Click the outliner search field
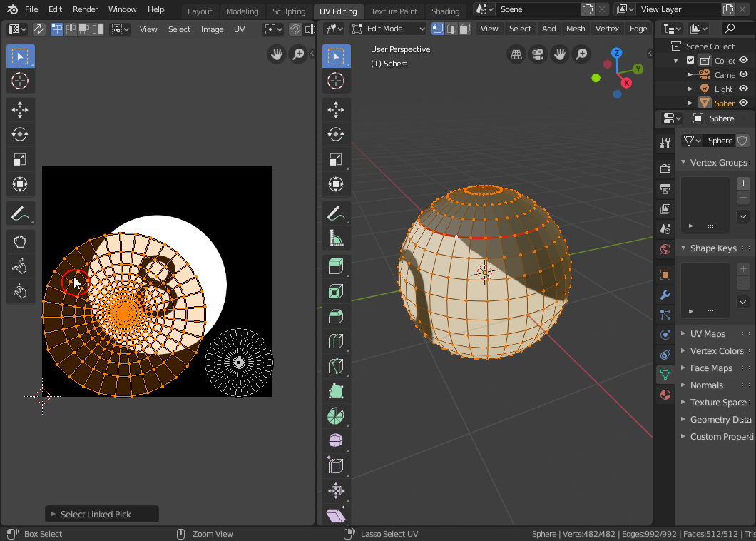This screenshot has height=541, width=756. [x=739, y=29]
